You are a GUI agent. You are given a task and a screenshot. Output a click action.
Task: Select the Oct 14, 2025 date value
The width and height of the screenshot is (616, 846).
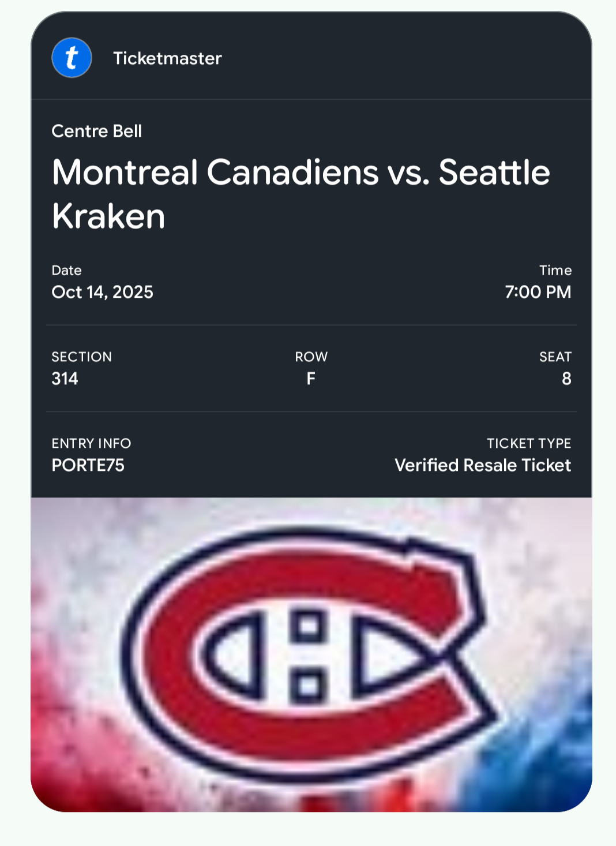(102, 292)
